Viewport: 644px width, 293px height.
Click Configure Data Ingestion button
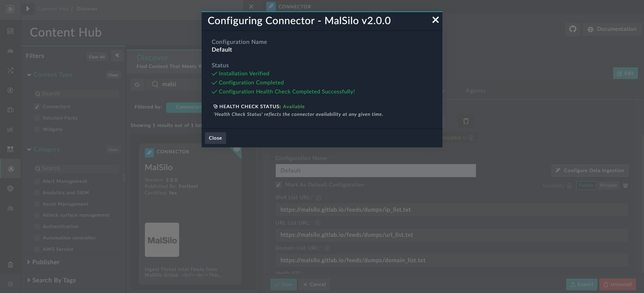[x=590, y=170]
